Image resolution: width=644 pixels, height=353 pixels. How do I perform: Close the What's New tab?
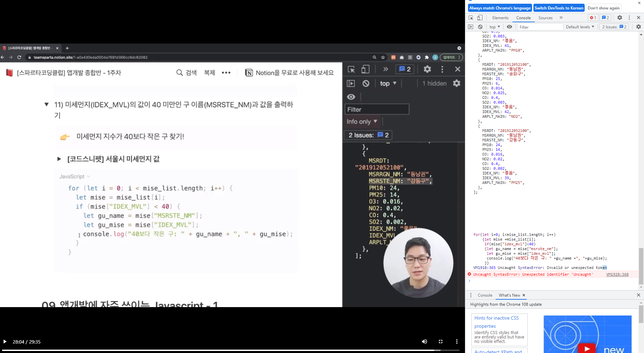pyautogui.click(x=524, y=295)
